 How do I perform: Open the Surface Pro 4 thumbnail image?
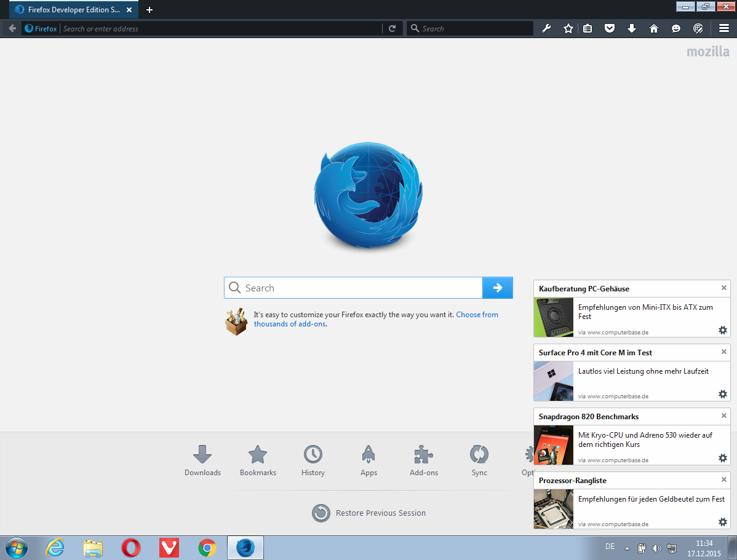554,381
